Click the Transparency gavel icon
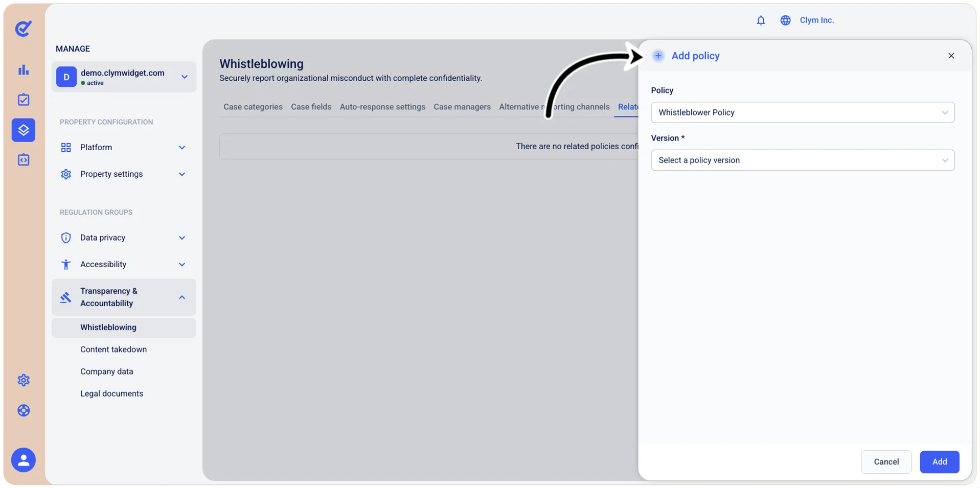This screenshot has height=488, width=980. pos(66,297)
